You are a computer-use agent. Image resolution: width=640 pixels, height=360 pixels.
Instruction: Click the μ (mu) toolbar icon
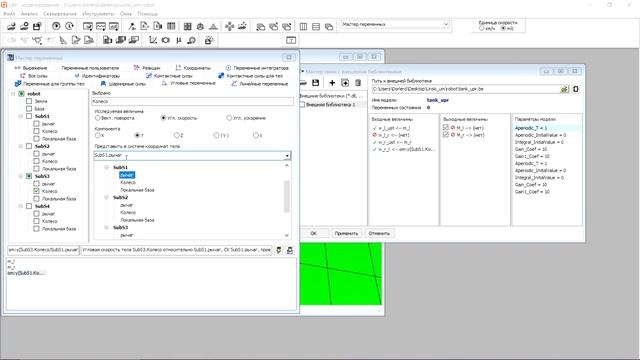pyautogui.click(x=178, y=40)
